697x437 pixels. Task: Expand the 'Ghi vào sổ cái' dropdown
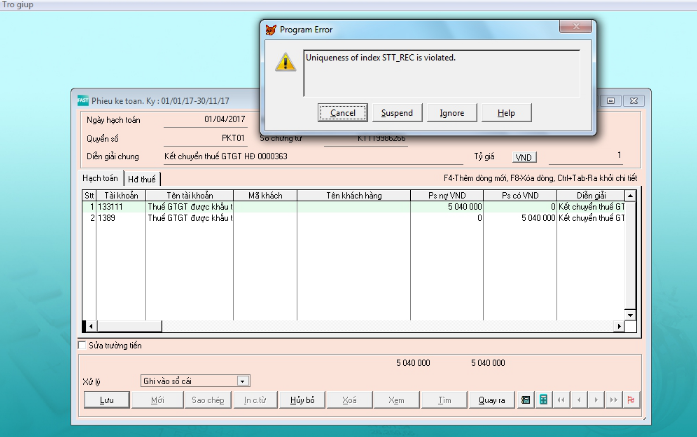tap(243, 381)
